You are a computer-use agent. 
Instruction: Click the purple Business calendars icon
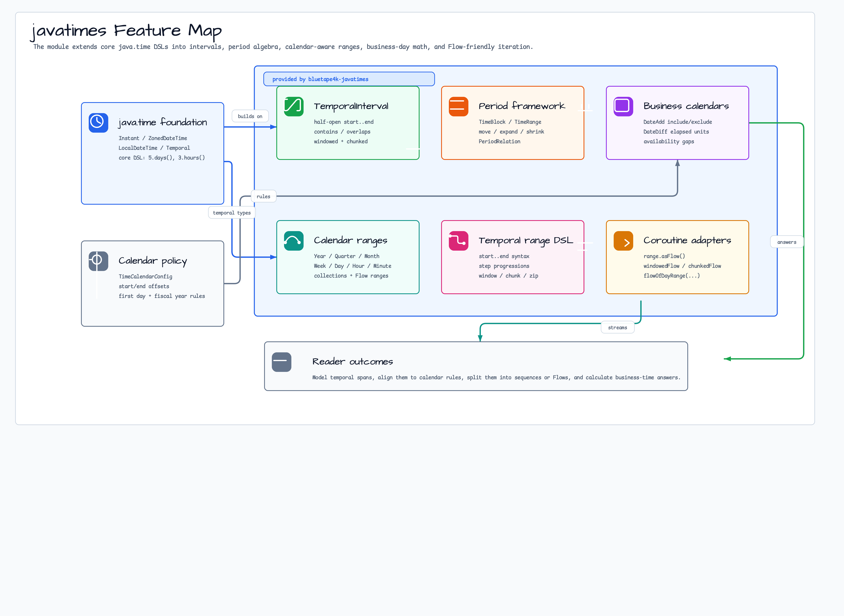[x=624, y=107]
